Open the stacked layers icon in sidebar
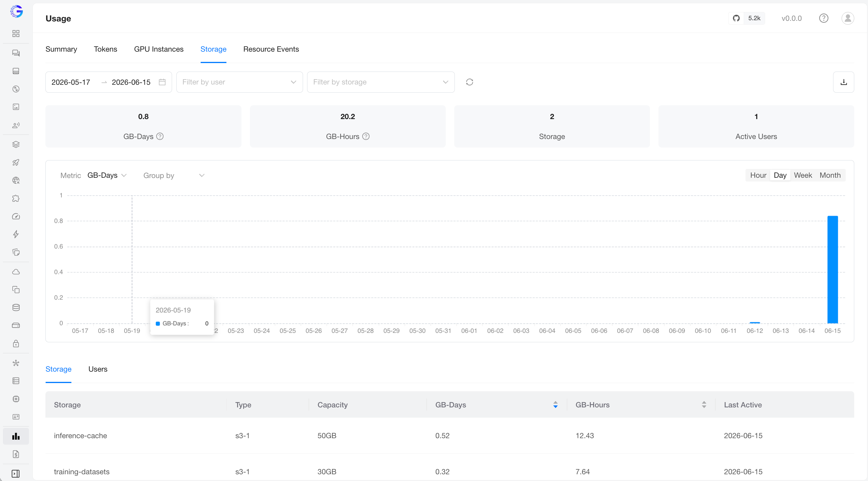This screenshot has height=481, width=868. (x=16, y=144)
